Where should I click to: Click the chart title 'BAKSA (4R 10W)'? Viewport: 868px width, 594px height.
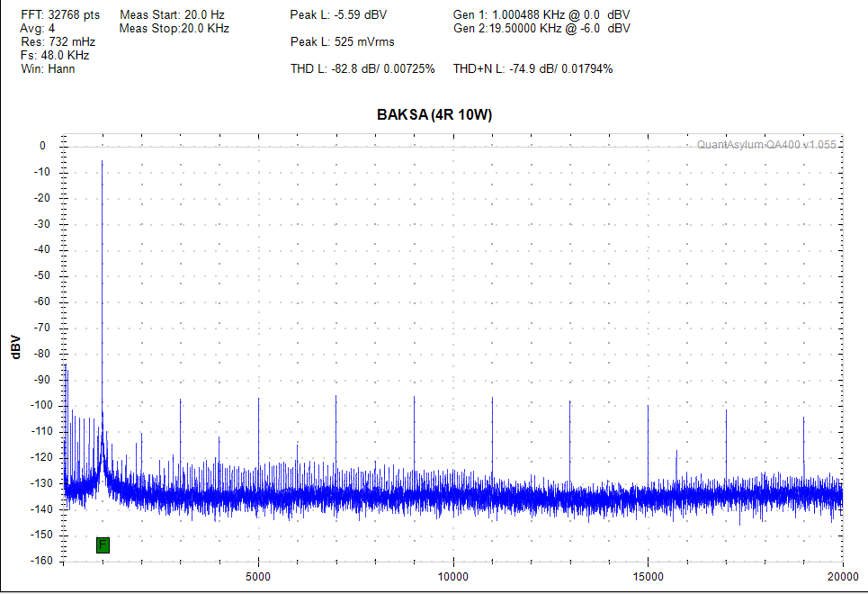pos(434,114)
